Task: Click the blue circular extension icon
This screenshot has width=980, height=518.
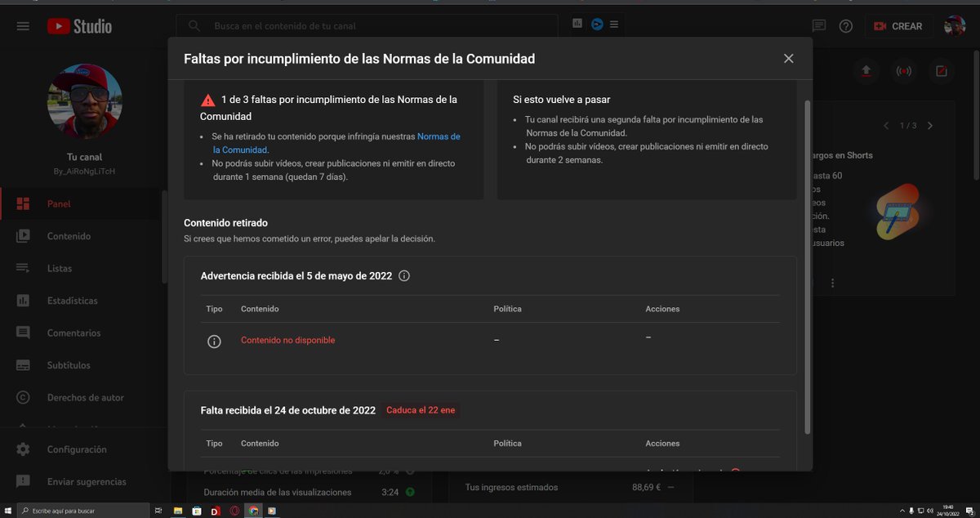Action: [x=598, y=25]
